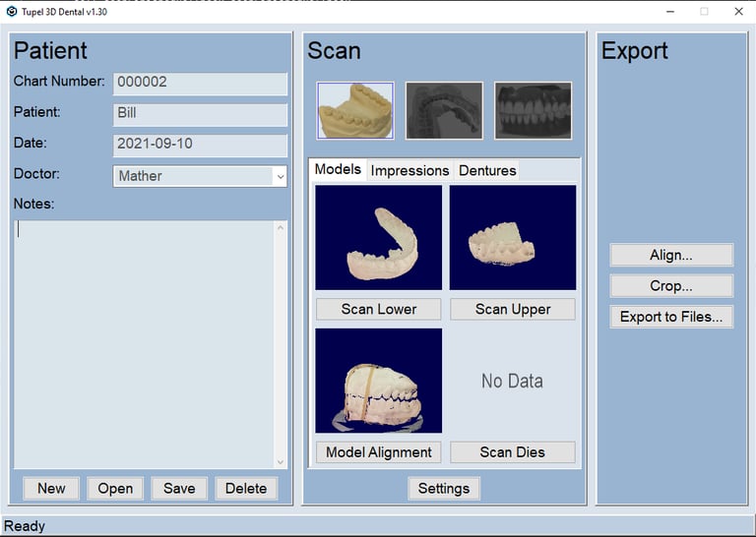
Task: Click the Ready status bar text
Action: click(24, 526)
